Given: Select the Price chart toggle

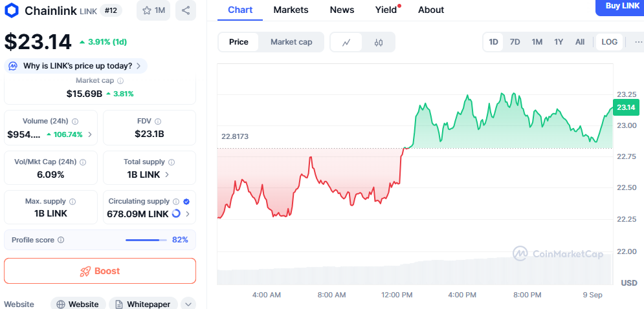Looking at the screenshot, I should (x=238, y=42).
